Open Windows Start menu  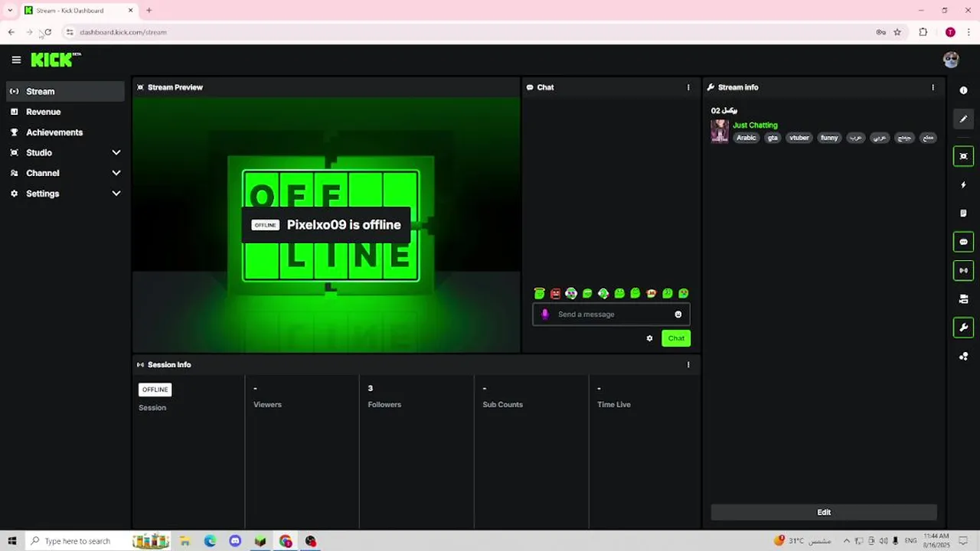click(x=11, y=541)
